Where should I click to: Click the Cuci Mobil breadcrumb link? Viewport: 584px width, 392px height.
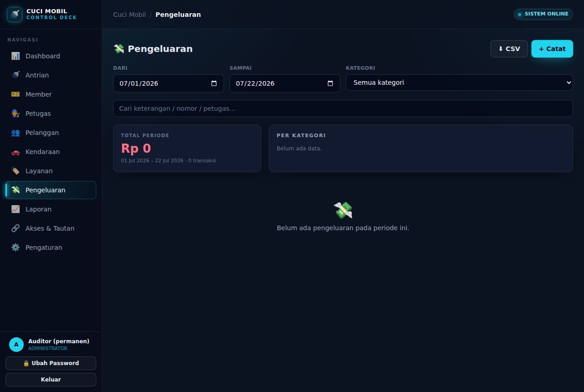[130, 15]
